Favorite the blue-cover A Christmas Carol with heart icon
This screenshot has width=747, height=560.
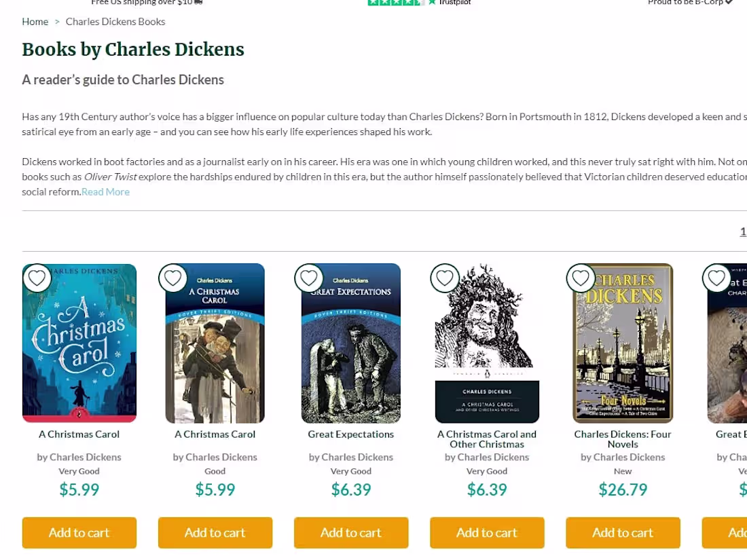[37, 278]
